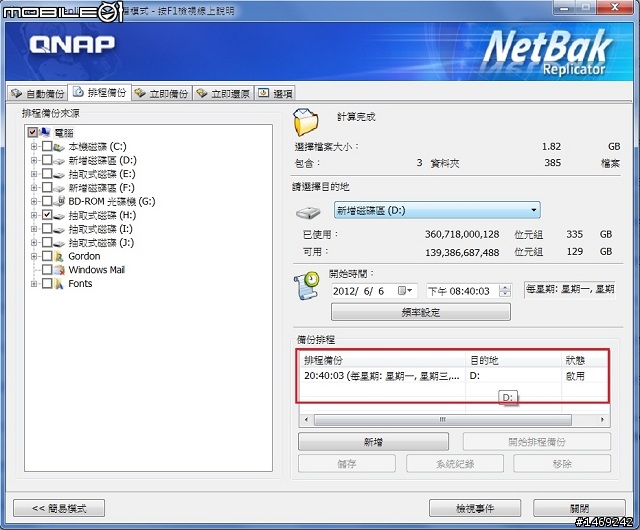Screen dimensions: 640x530
Task: Expand the Fonts tree node
Action: (x=34, y=284)
